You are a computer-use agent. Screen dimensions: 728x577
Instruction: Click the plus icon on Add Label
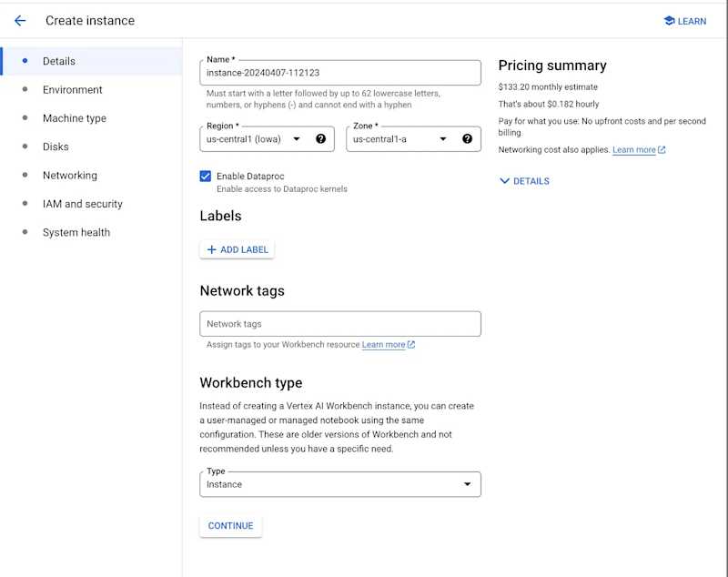pyautogui.click(x=212, y=249)
